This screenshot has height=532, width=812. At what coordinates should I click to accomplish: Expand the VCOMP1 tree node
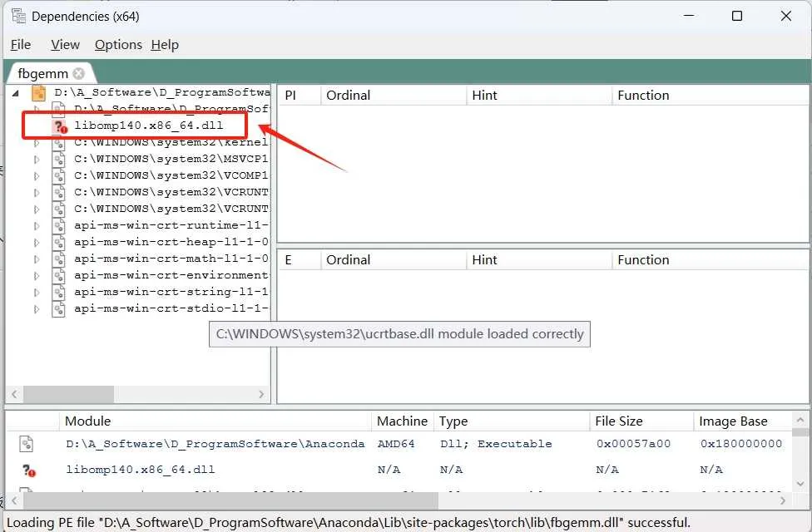click(37, 176)
